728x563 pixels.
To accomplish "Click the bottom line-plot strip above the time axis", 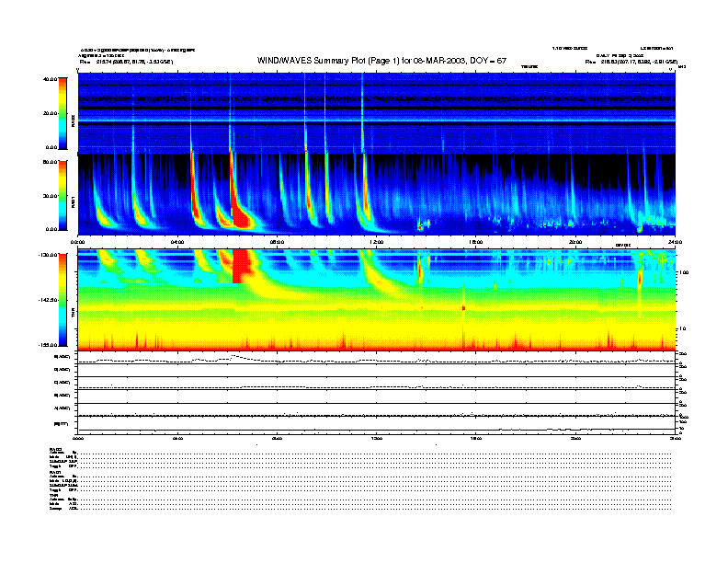I will [377, 425].
